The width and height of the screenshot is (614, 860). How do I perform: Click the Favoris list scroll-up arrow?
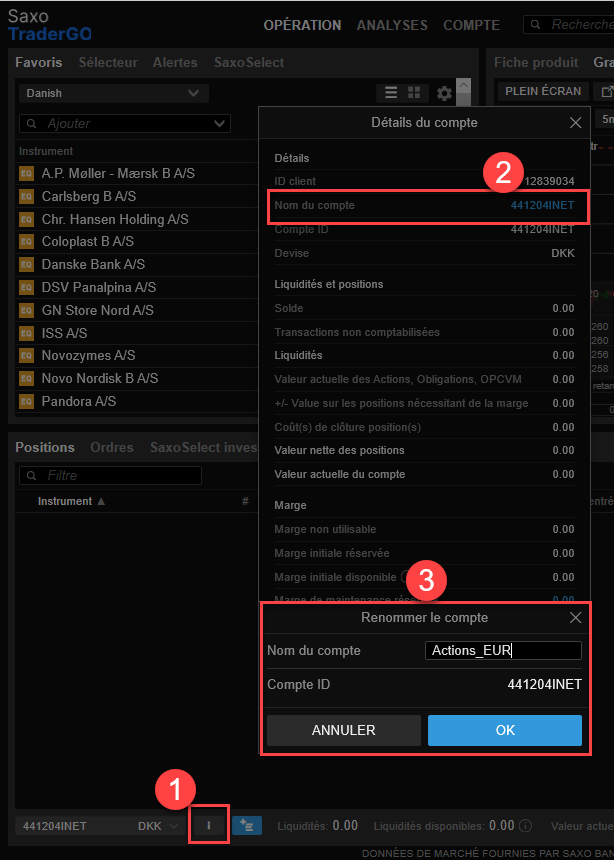point(463,85)
